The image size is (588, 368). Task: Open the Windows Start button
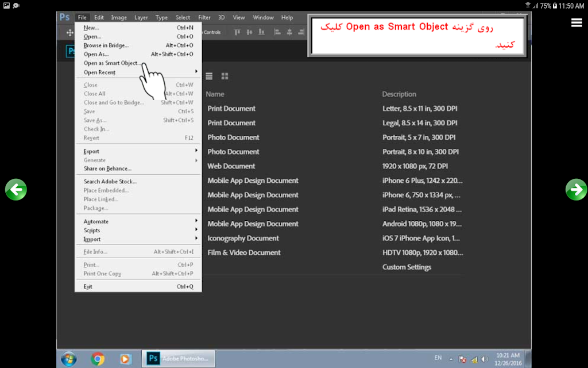coord(69,359)
